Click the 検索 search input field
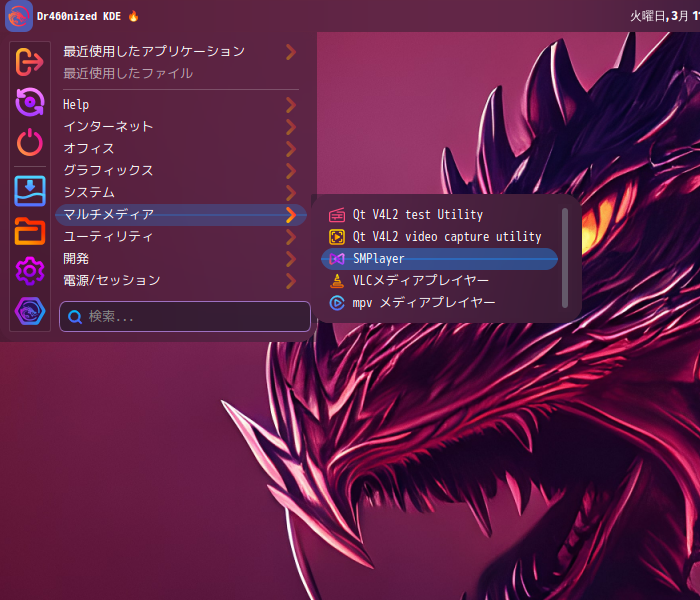700x600 pixels. pos(185,317)
